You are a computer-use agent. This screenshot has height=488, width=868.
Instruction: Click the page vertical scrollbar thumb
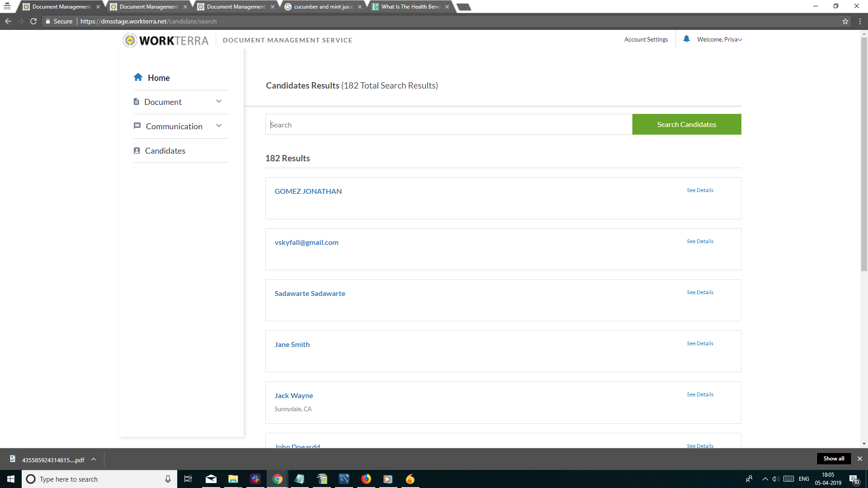coord(864,154)
